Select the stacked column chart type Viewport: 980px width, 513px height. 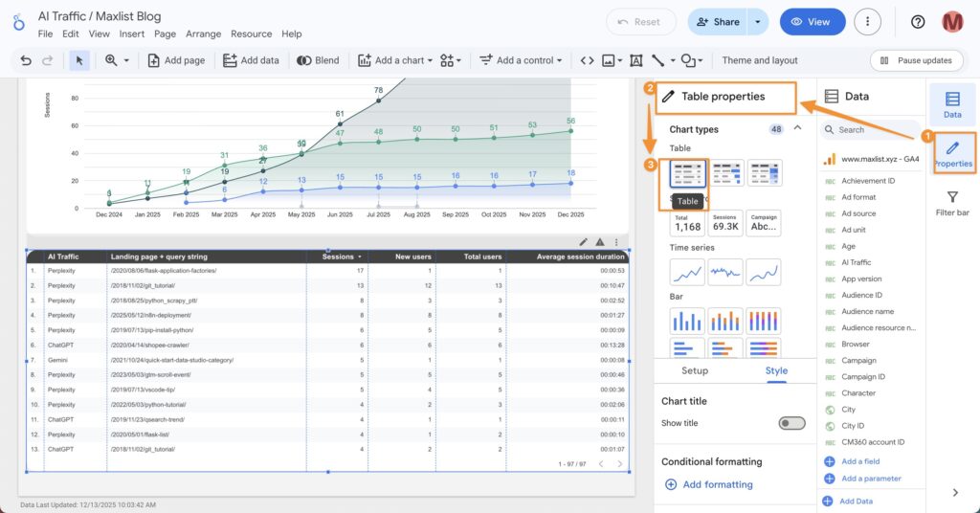pos(725,322)
